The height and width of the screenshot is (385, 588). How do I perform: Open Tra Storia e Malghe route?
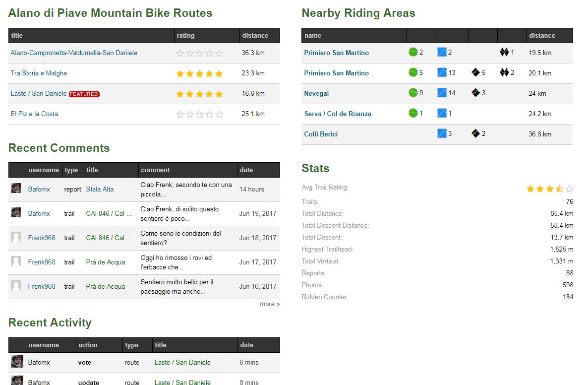(39, 73)
